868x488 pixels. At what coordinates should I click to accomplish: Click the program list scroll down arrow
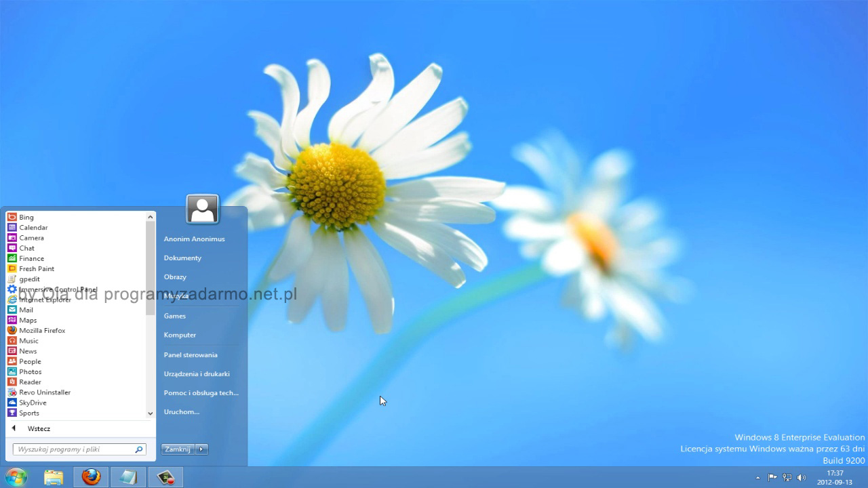[151, 413]
